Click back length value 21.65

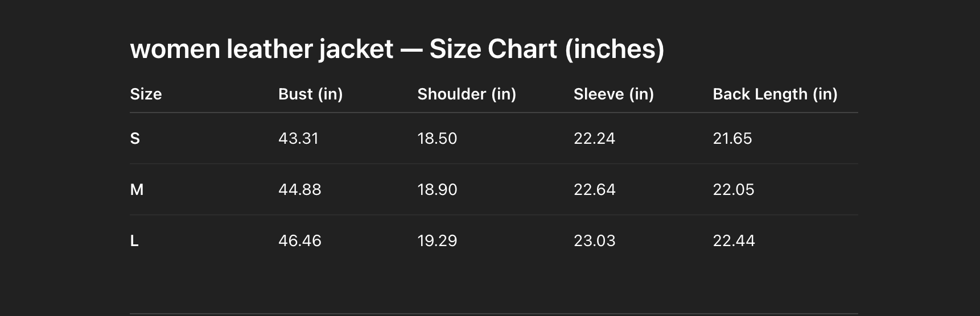coord(732,139)
